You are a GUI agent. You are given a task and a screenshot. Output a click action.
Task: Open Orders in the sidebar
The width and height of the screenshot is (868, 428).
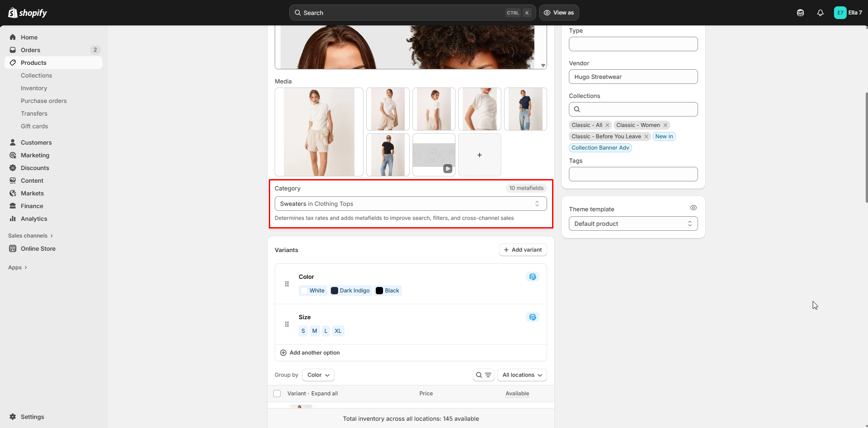point(30,50)
